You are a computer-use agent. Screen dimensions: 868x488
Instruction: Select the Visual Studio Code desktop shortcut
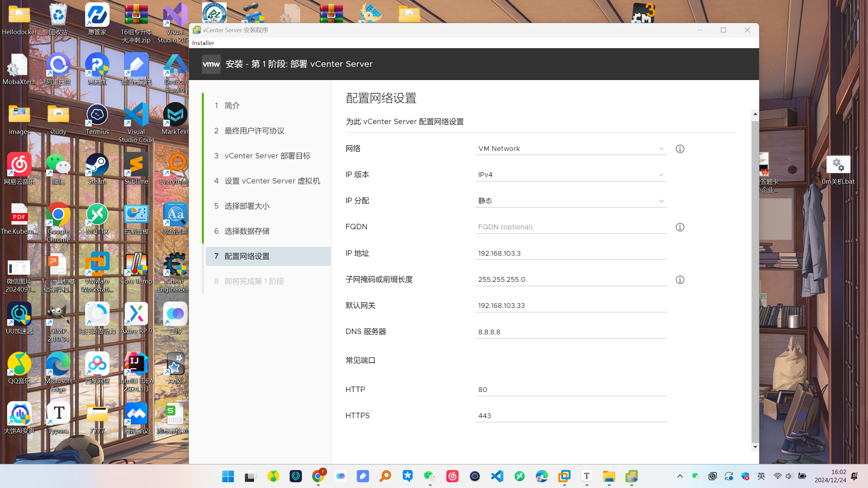point(136,123)
